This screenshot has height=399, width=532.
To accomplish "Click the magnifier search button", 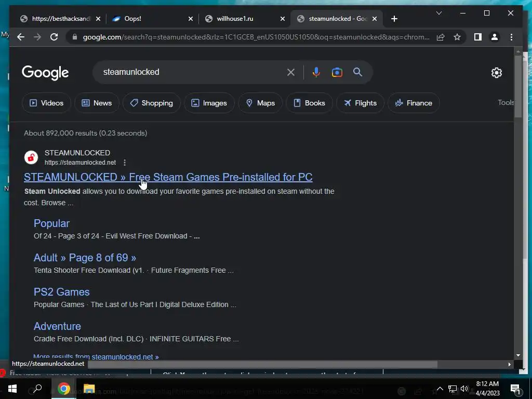I will 357,72.
